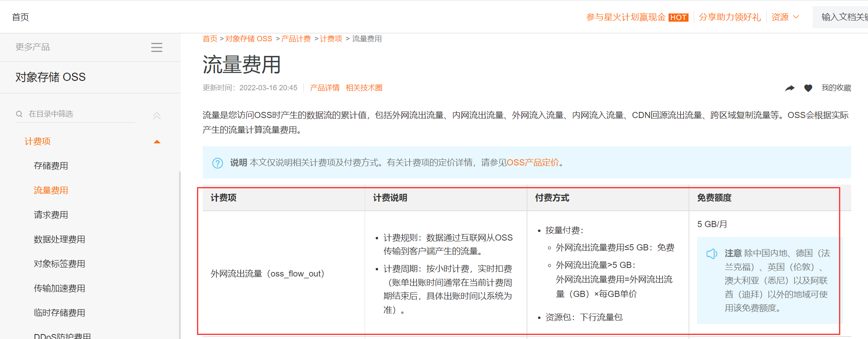Click the speaker icon in 注意 box
The height and width of the screenshot is (339, 868).
click(x=712, y=254)
